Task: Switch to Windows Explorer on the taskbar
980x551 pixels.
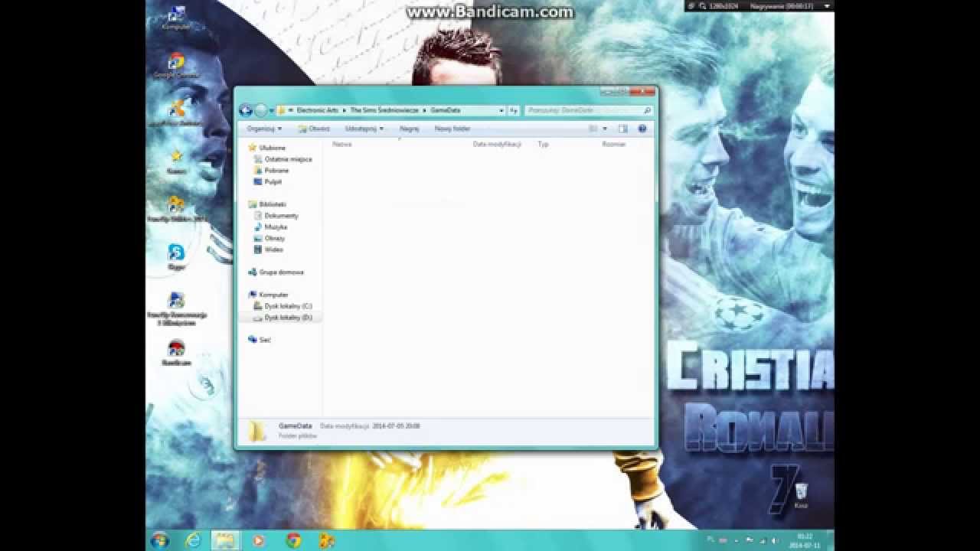Action: coord(225,540)
